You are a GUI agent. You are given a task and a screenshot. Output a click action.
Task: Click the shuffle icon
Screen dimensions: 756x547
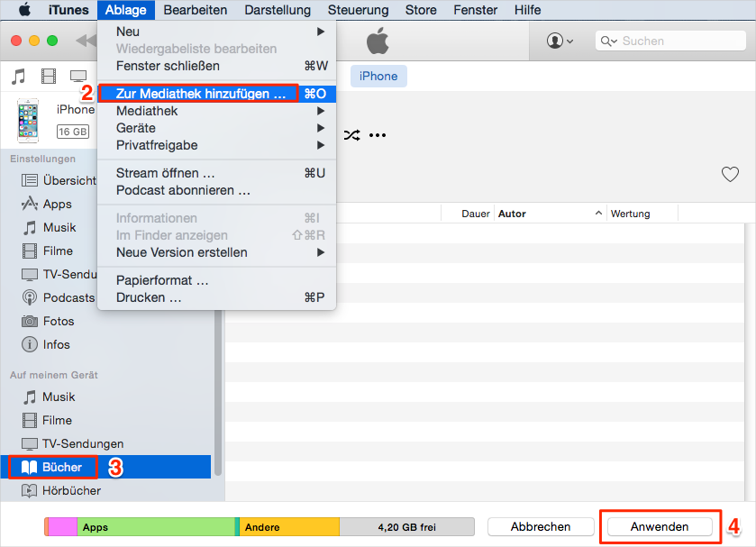click(352, 135)
